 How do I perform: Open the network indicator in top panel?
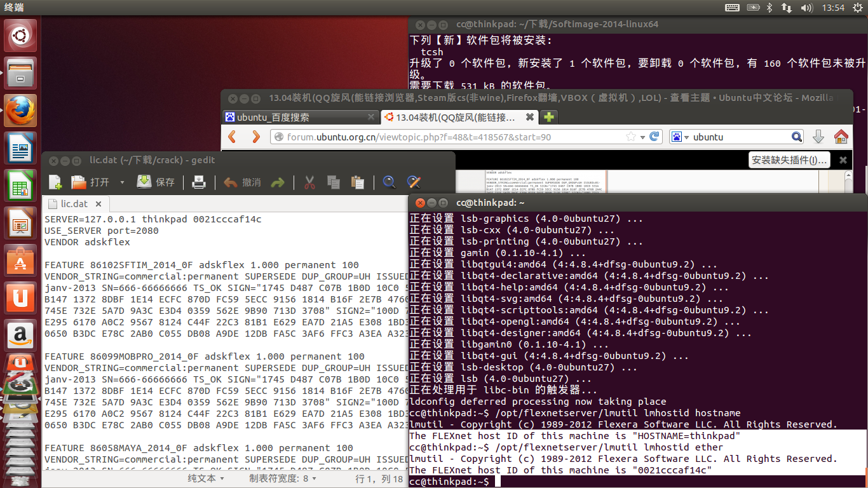pyautogui.click(x=786, y=8)
